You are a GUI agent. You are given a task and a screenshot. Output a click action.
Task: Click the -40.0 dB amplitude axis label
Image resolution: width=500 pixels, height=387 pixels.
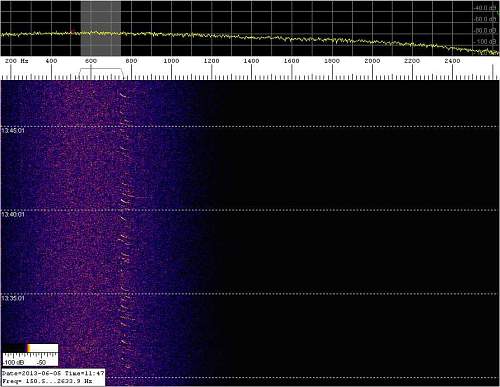[485, 8]
